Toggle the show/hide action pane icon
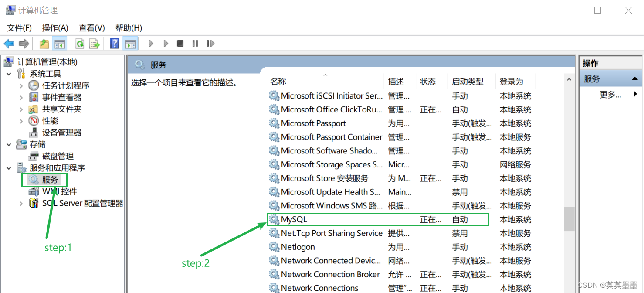This screenshot has width=644, height=293. tap(130, 44)
